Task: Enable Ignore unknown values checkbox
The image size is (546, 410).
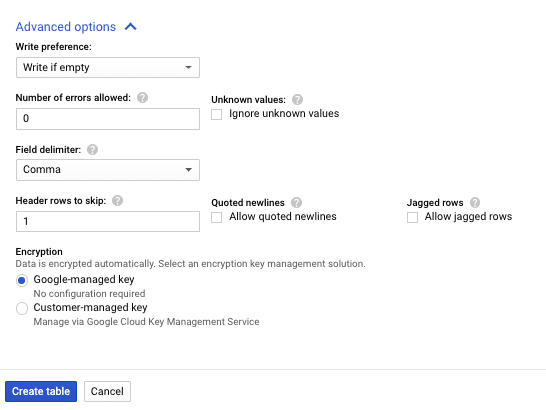Action: tap(217, 114)
